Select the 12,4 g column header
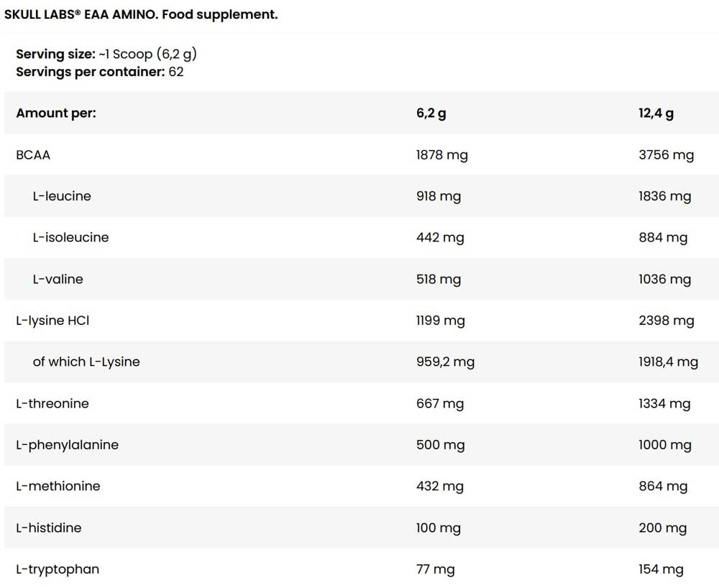The width and height of the screenshot is (719, 588). tap(656, 113)
